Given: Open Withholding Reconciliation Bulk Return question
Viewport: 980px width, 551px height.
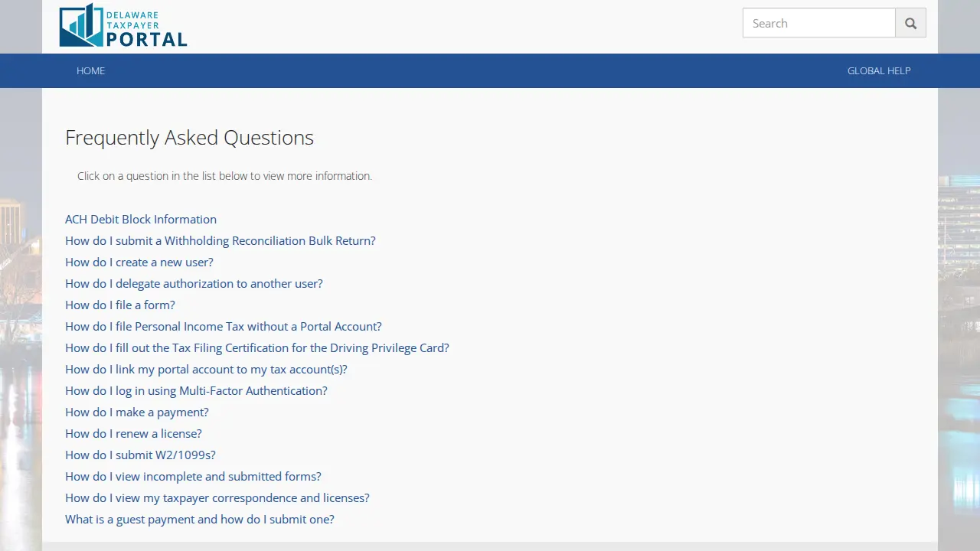Looking at the screenshot, I should coord(220,240).
